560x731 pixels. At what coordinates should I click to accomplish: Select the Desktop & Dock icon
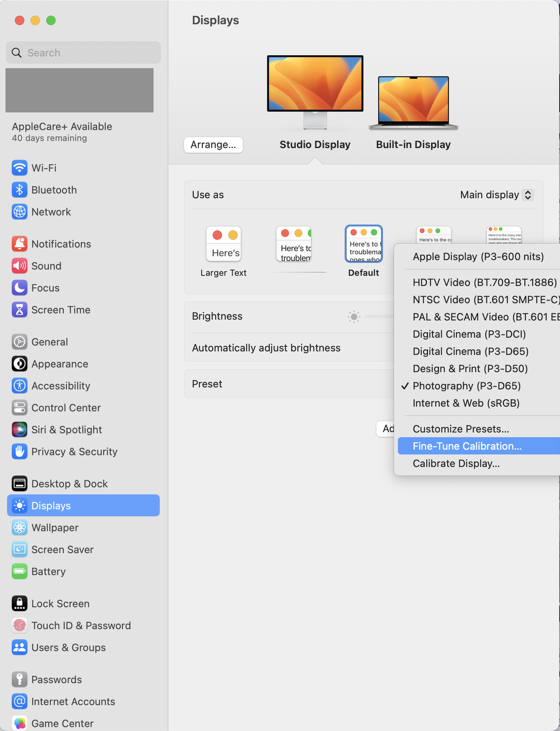tap(20, 484)
